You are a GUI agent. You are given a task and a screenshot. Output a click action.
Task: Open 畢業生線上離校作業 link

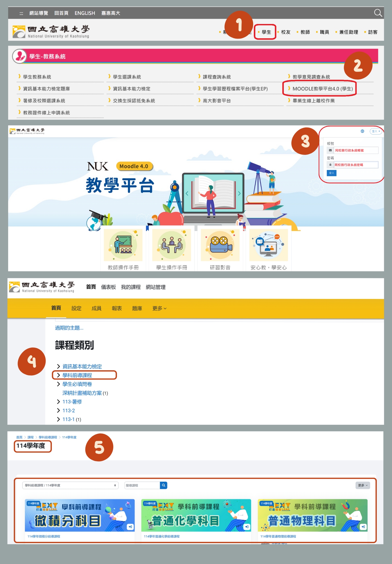coord(314,100)
